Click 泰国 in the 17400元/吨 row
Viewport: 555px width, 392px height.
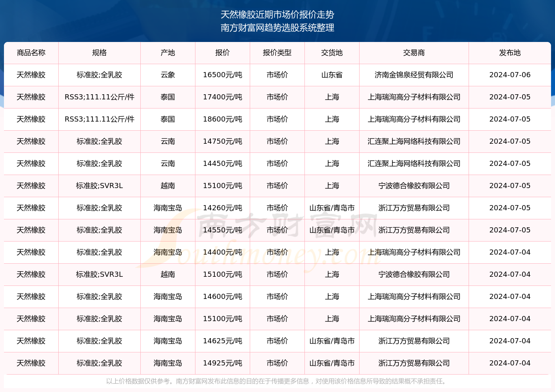coord(168,97)
